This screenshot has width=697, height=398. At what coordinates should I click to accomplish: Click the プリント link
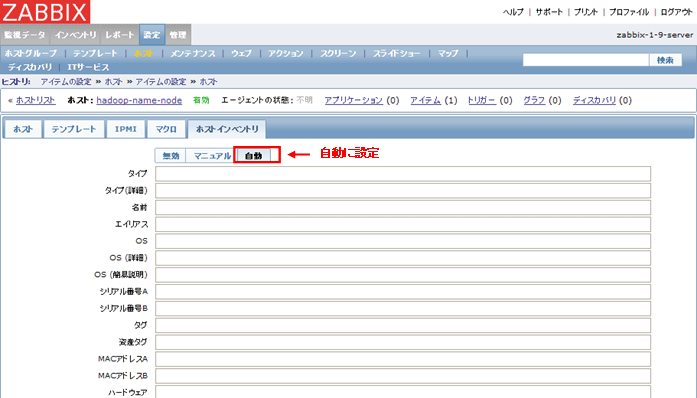586,12
